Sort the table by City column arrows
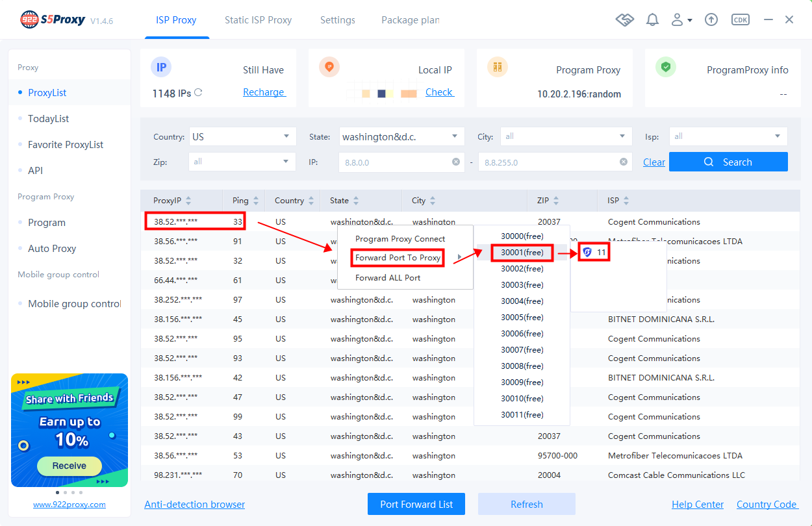 [433, 201]
